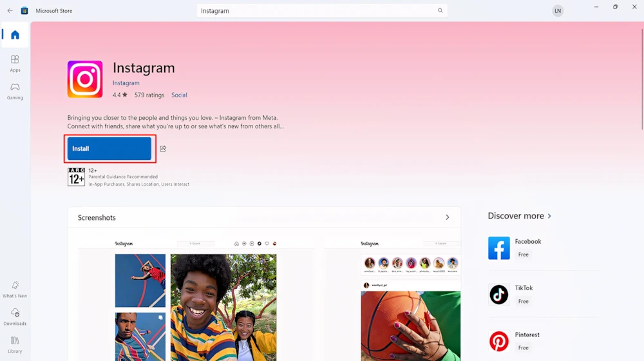This screenshot has height=361, width=644.
Task: Restore down the Microsoft Store window
Action: [615, 7]
